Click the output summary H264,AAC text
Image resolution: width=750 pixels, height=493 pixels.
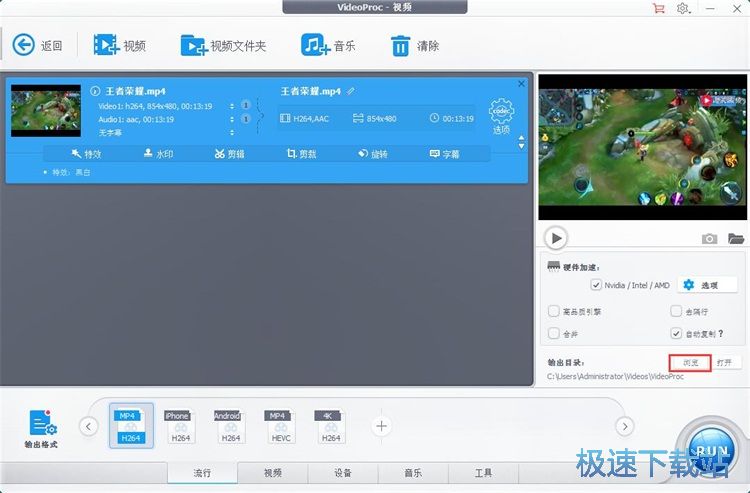(x=311, y=119)
